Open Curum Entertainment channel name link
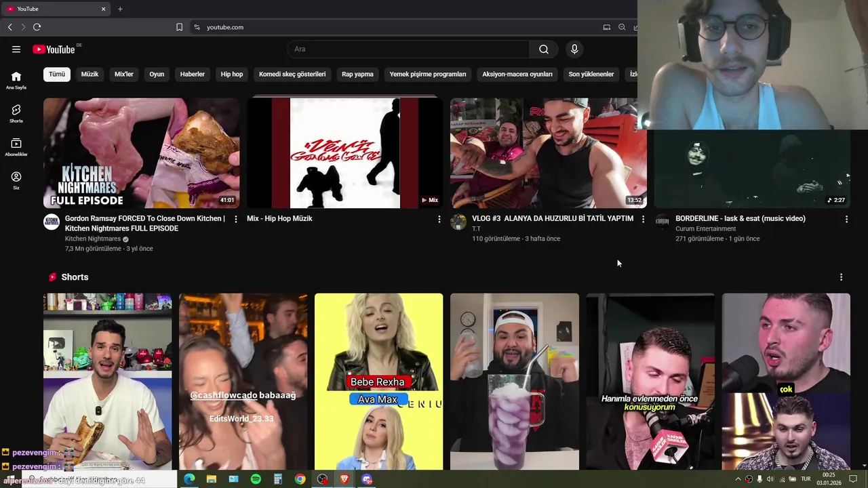868x488 pixels. (x=705, y=228)
